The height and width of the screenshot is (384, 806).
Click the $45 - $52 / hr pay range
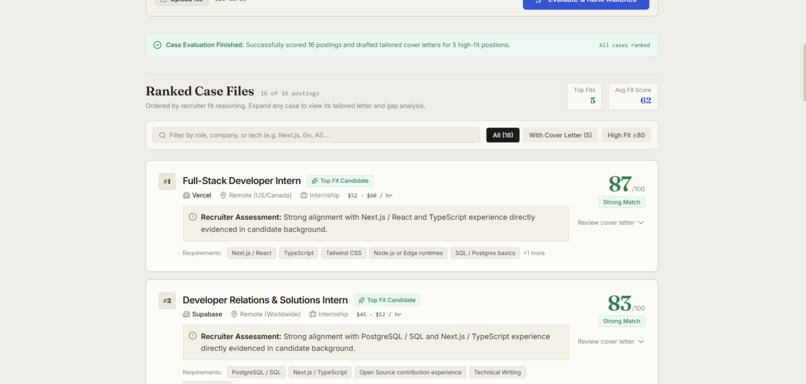tap(378, 315)
